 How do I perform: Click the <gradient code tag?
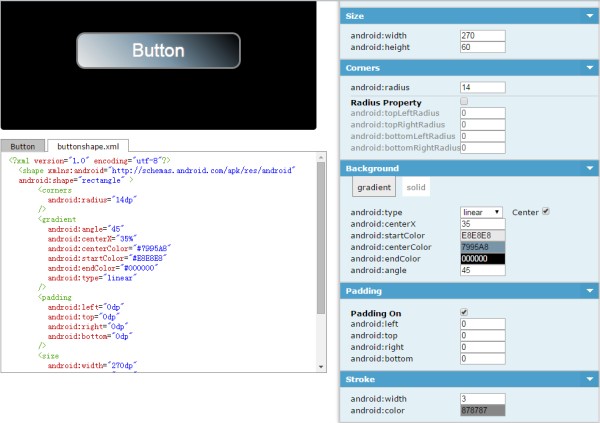coord(57,219)
